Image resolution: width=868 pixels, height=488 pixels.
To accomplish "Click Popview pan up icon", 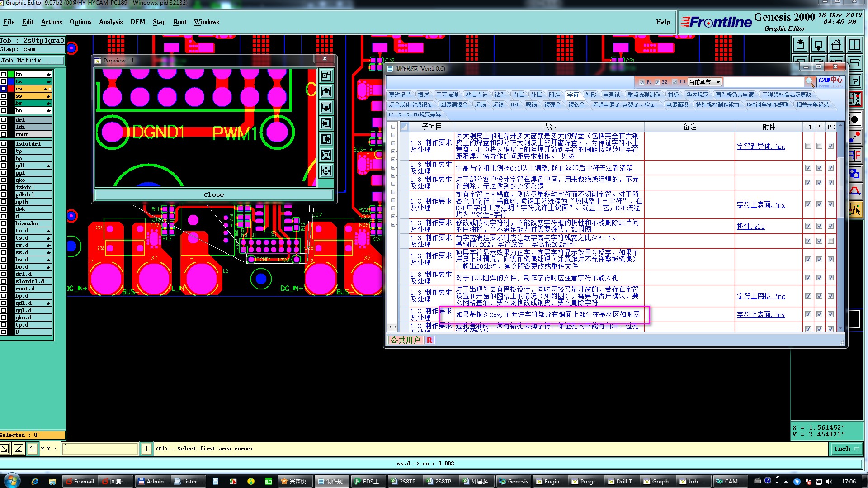I will click(326, 91).
